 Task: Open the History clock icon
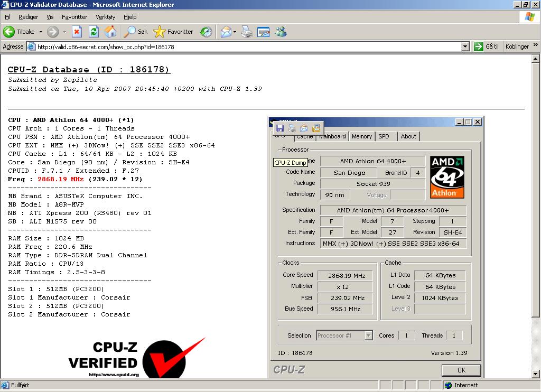click(x=206, y=32)
